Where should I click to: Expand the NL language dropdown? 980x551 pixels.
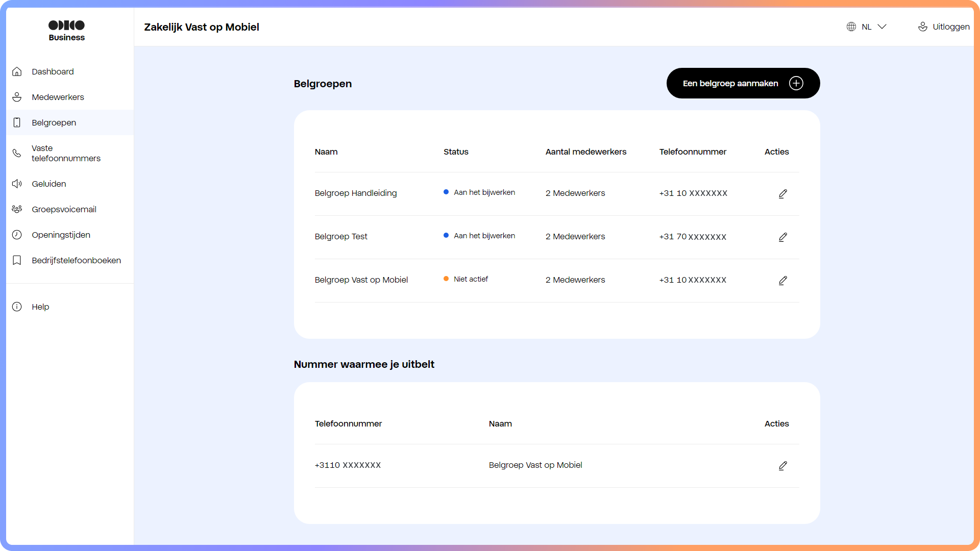pos(881,27)
